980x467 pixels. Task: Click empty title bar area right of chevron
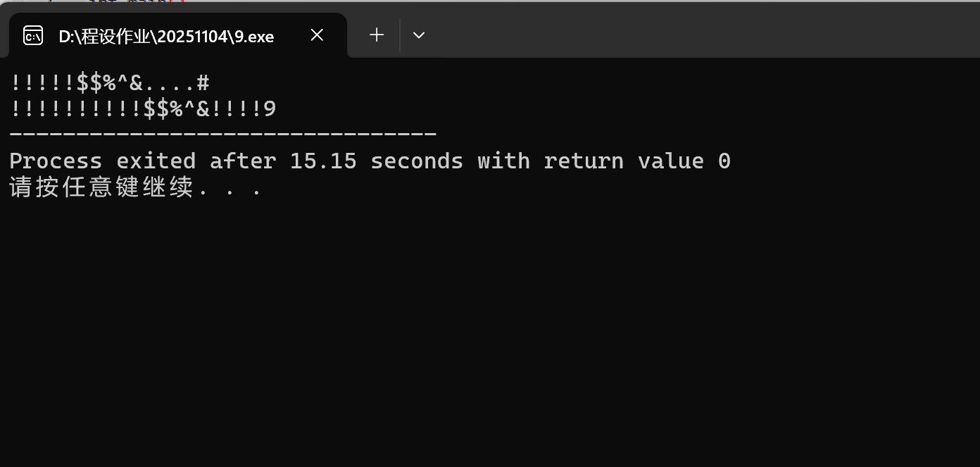click(x=704, y=32)
